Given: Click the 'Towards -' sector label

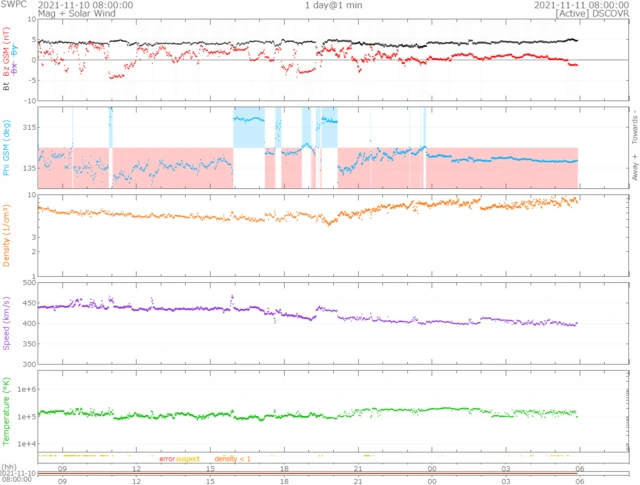Looking at the screenshot, I should 633,125.
